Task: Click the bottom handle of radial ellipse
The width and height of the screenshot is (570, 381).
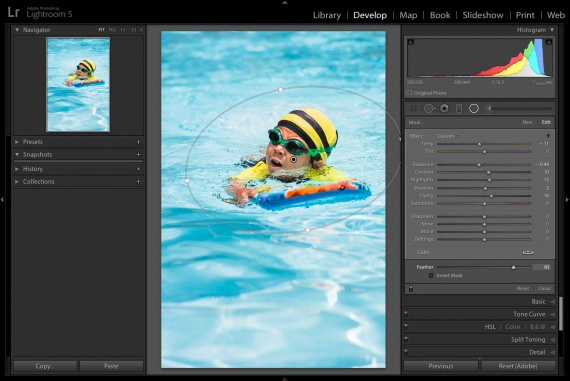Action: point(308,230)
